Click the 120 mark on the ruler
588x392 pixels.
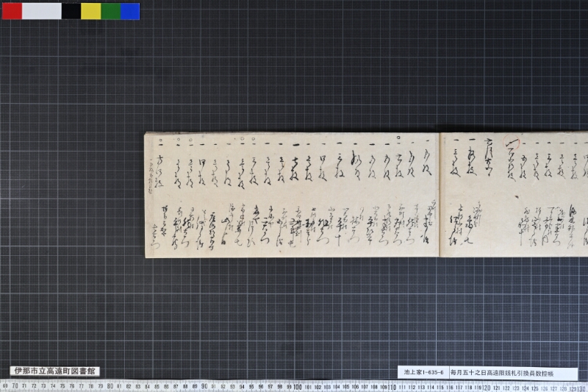[487, 386]
